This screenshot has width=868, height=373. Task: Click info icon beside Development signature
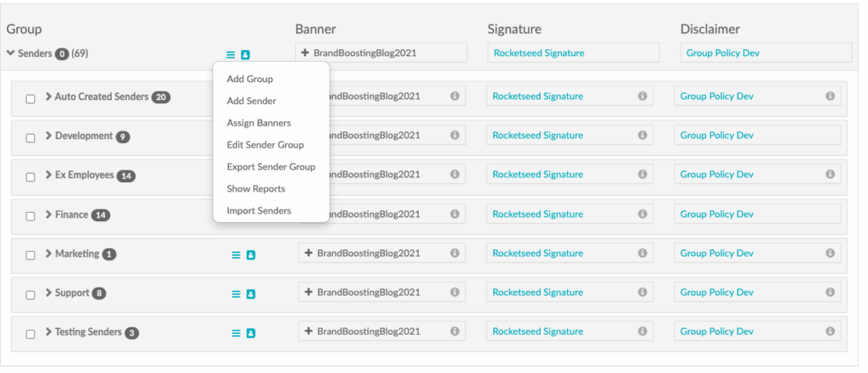click(x=642, y=136)
